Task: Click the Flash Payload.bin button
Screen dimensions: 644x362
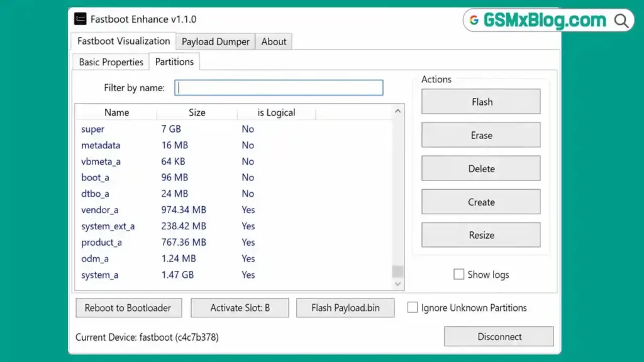Action: click(345, 308)
